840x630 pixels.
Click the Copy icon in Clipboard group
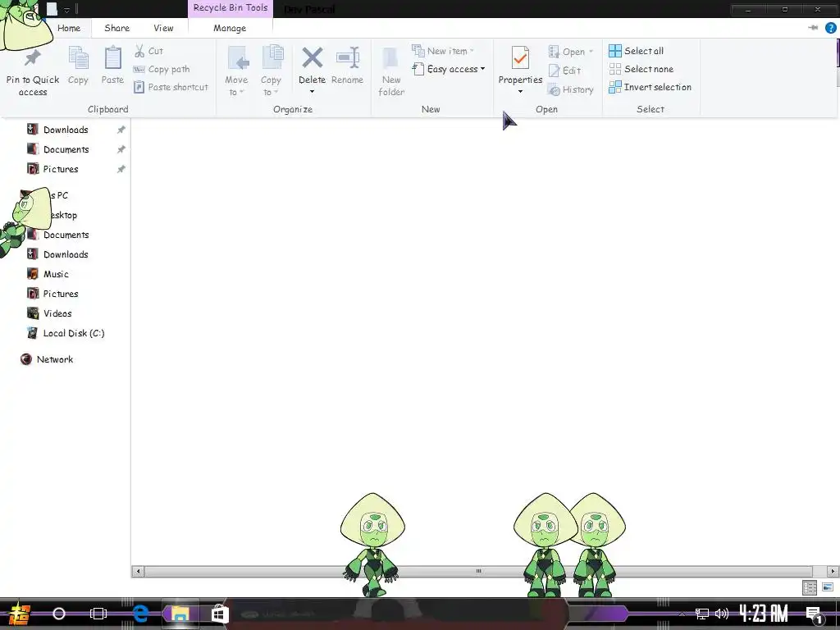(x=78, y=58)
